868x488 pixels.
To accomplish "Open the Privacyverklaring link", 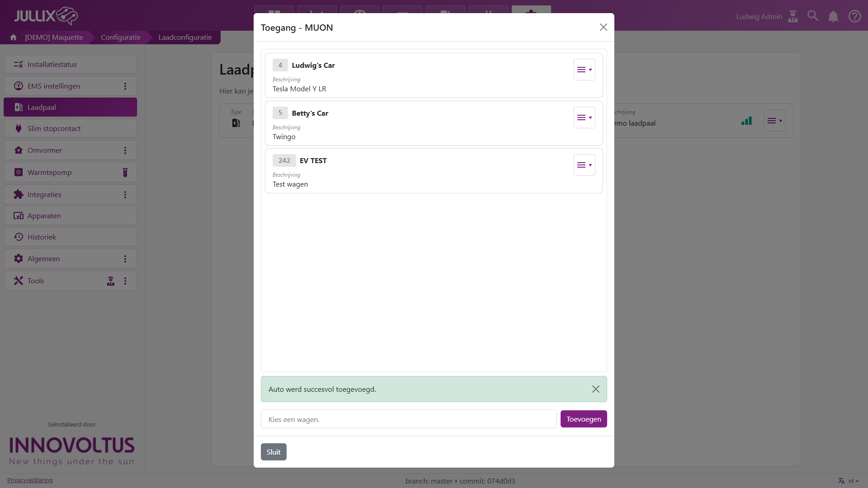I will coord(30,480).
